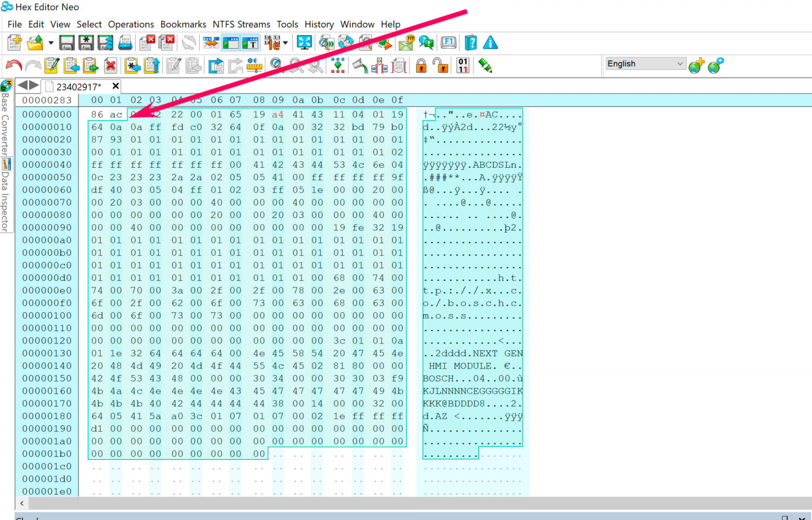This screenshot has width=812, height=520.
Task: Click the 00000100 offset address row
Action: coord(47,315)
